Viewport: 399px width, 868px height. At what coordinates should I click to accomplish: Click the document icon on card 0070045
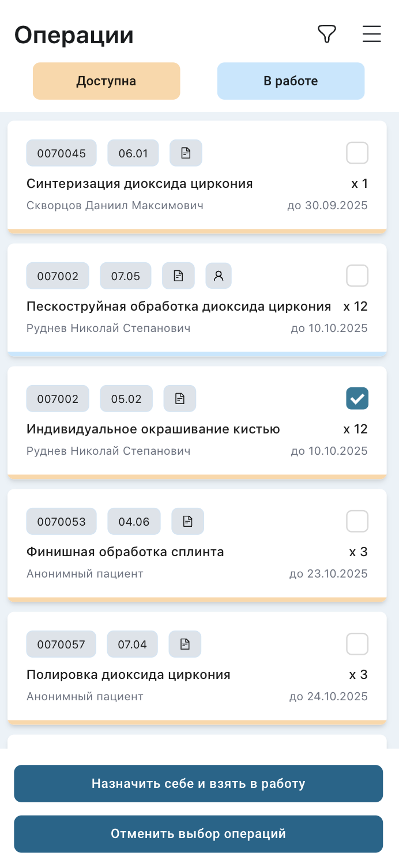click(x=186, y=153)
